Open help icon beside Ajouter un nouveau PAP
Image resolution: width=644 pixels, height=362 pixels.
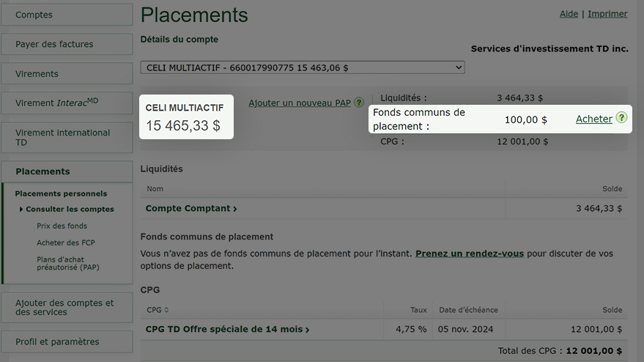[x=359, y=103]
